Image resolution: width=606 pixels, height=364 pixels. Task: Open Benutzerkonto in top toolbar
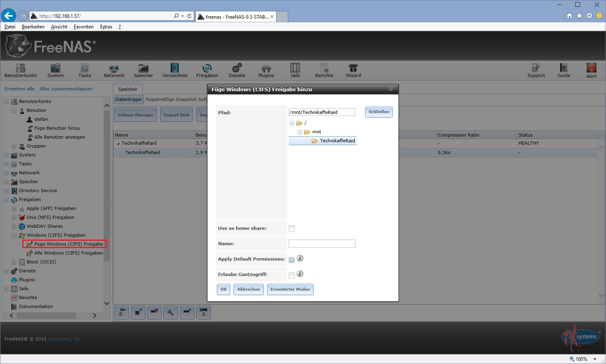click(21, 70)
